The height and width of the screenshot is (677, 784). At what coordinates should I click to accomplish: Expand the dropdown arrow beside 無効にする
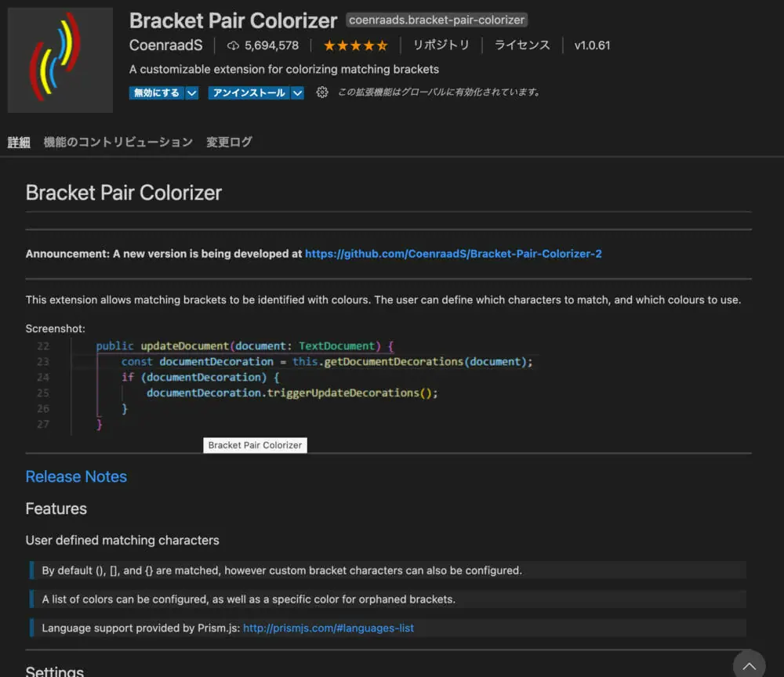pos(192,93)
